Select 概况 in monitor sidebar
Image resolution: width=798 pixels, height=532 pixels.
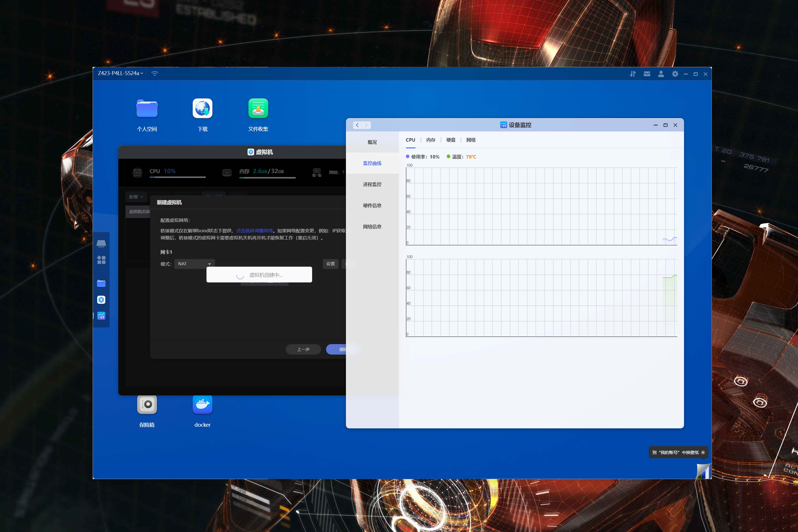(x=372, y=142)
